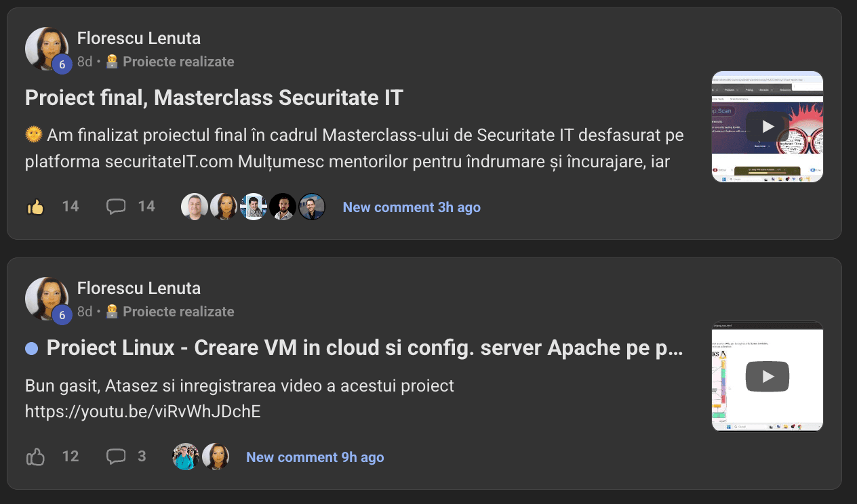Click the unread blue dot on the Proiect Linux post
The height and width of the screenshot is (504, 857).
click(31, 348)
